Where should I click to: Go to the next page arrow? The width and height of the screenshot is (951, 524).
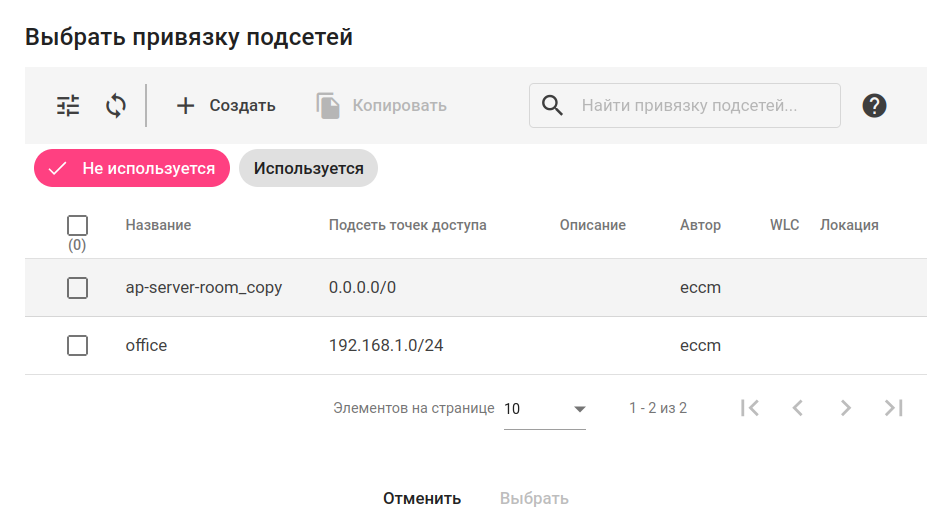tap(846, 408)
